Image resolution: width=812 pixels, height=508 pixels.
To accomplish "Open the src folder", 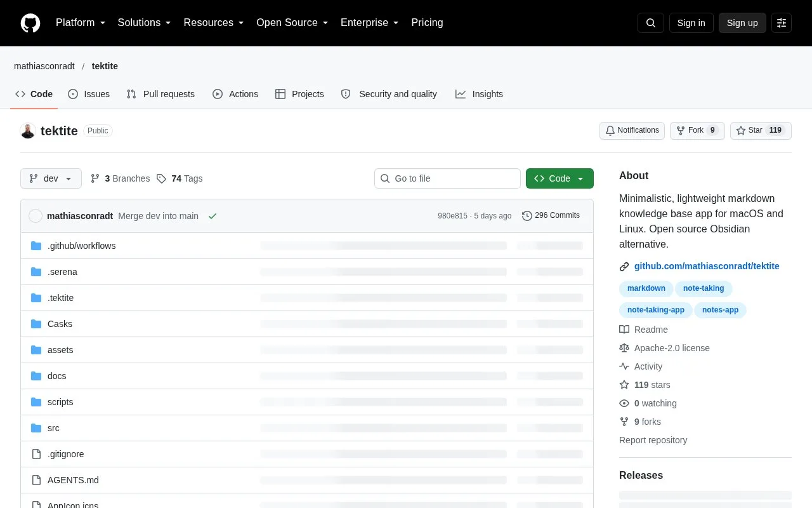I will (53, 428).
